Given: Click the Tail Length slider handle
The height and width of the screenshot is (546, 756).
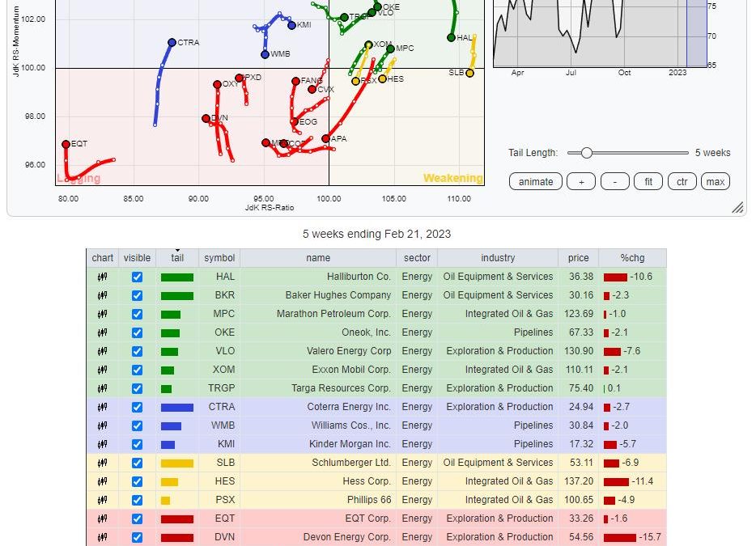Looking at the screenshot, I should tap(586, 153).
